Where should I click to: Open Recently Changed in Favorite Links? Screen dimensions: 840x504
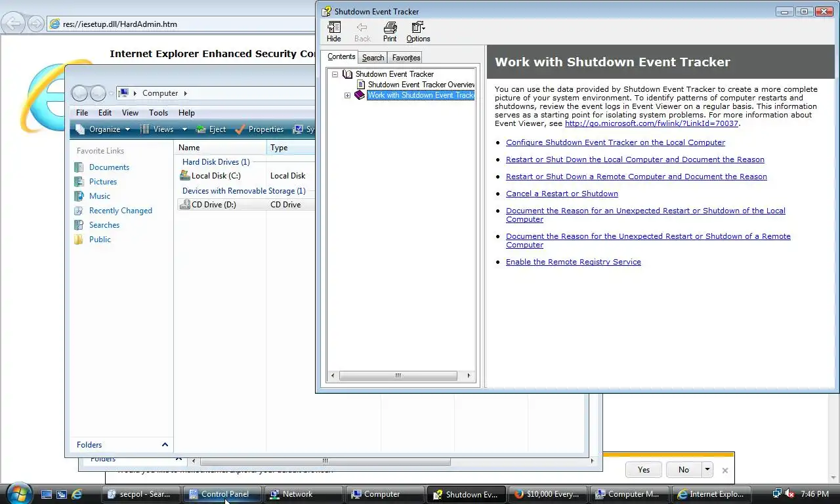(x=121, y=211)
